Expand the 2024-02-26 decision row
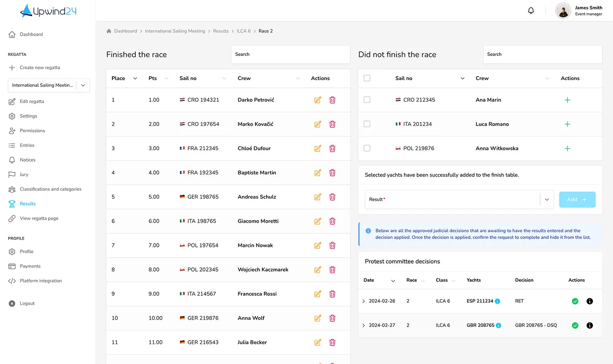This screenshot has width=613, height=364. coord(364,301)
